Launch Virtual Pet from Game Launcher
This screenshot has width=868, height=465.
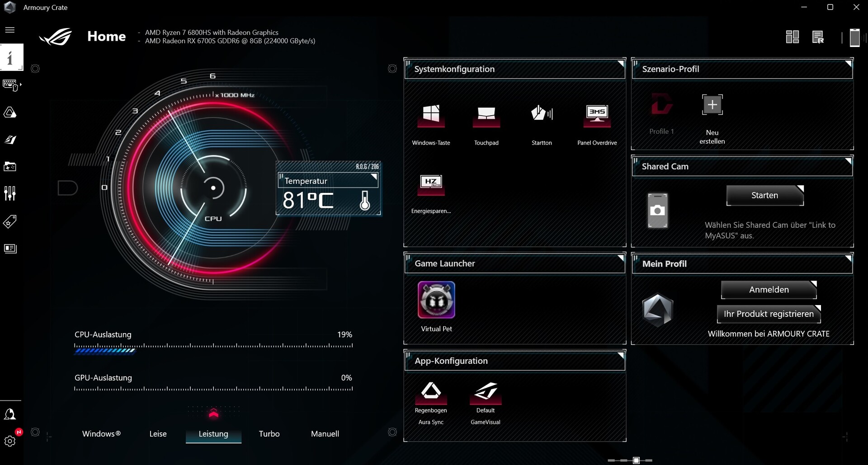436,300
